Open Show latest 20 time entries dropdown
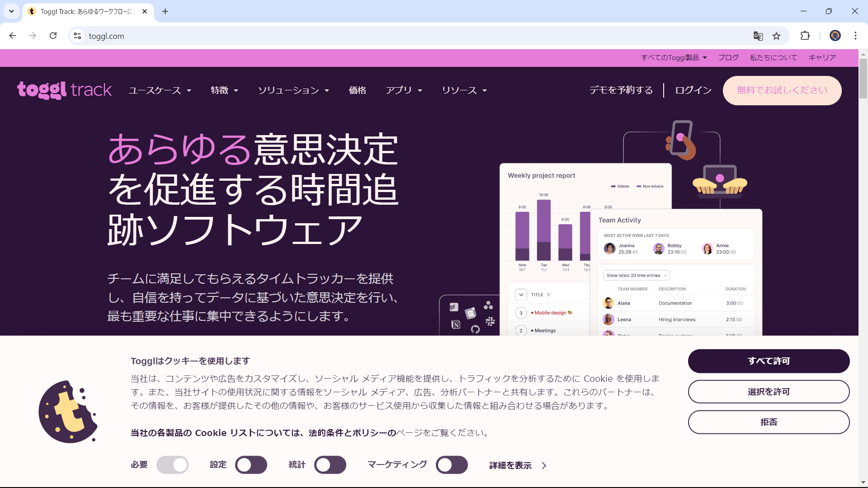 click(636, 275)
